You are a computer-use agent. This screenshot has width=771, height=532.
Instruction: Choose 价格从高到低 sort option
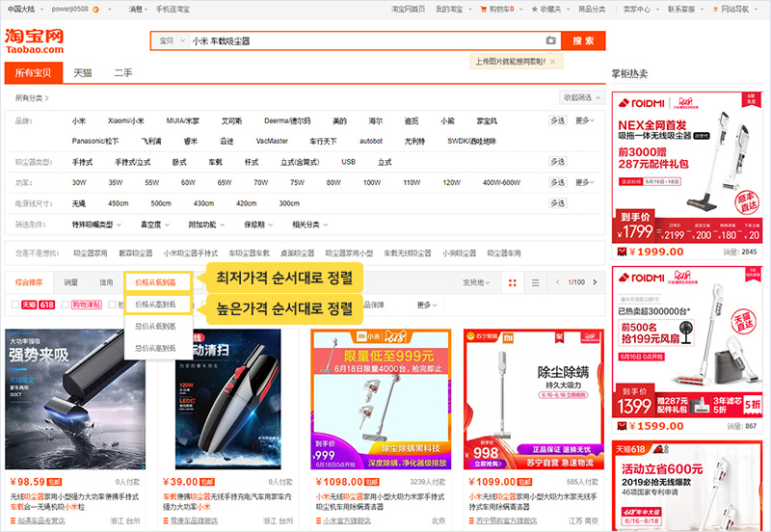(x=157, y=305)
